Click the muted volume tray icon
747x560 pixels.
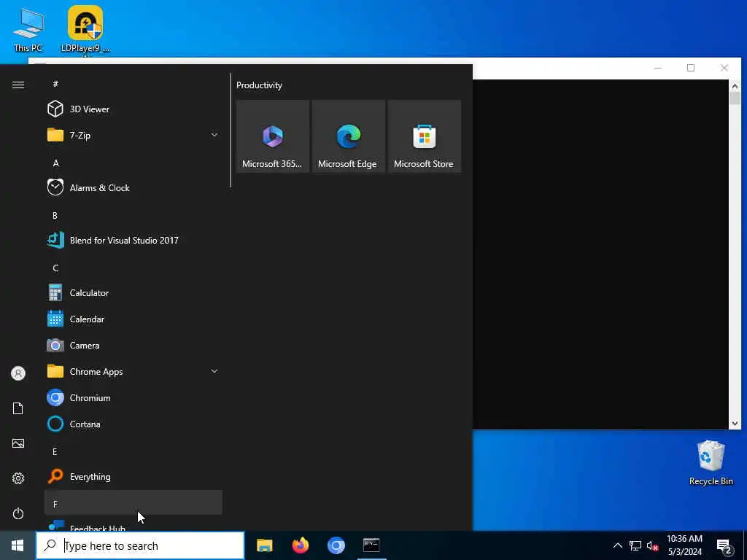coord(652,545)
